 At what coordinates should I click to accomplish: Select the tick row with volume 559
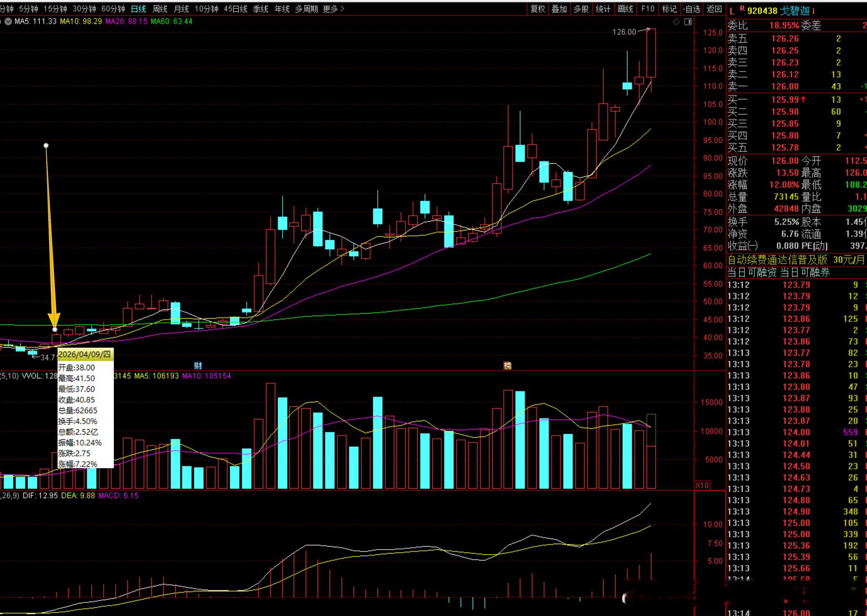pyautogui.click(x=797, y=432)
